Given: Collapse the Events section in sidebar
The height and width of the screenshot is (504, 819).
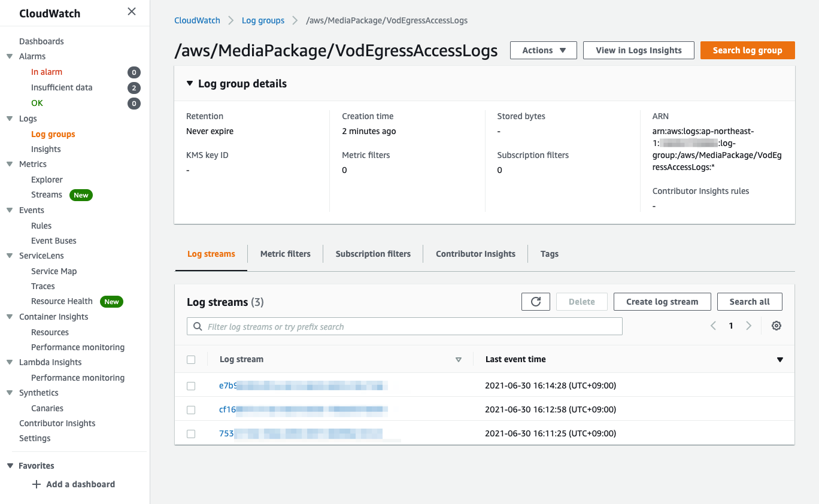Looking at the screenshot, I should 10,210.
